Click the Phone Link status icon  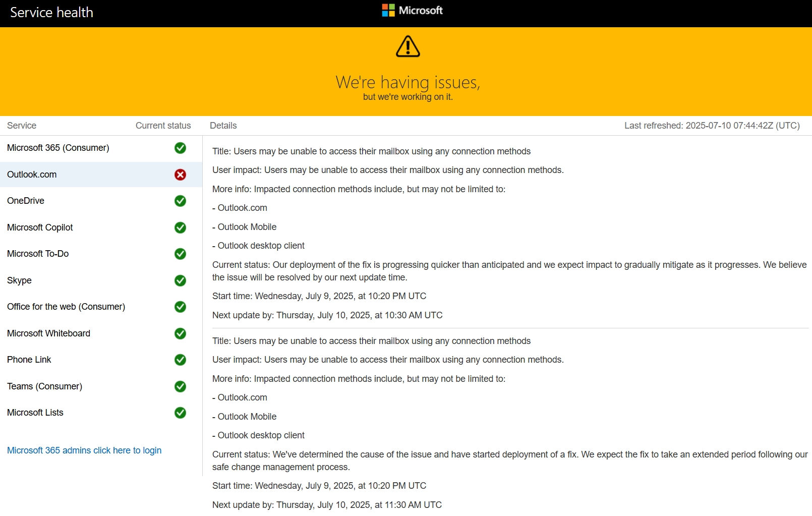(180, 360)
